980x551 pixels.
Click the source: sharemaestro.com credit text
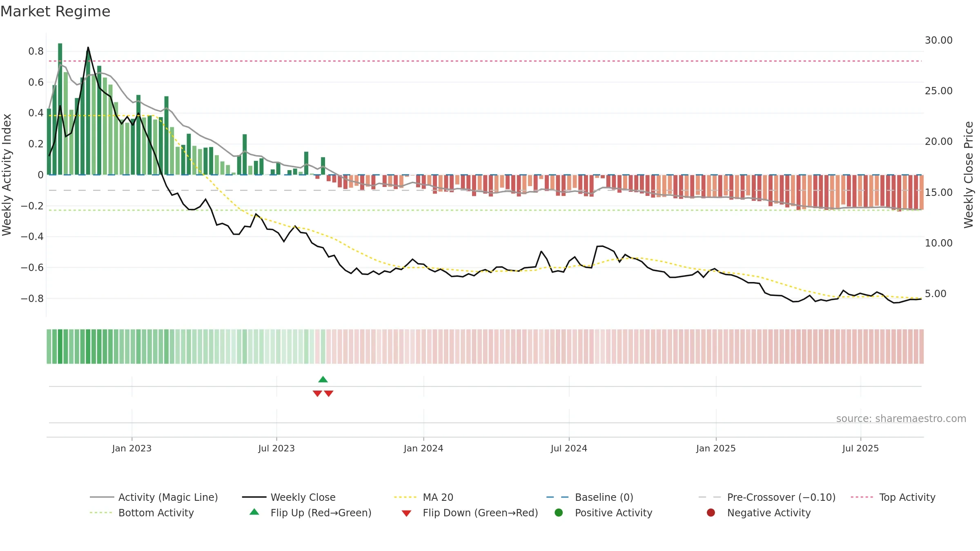click(x=901, y=418)
